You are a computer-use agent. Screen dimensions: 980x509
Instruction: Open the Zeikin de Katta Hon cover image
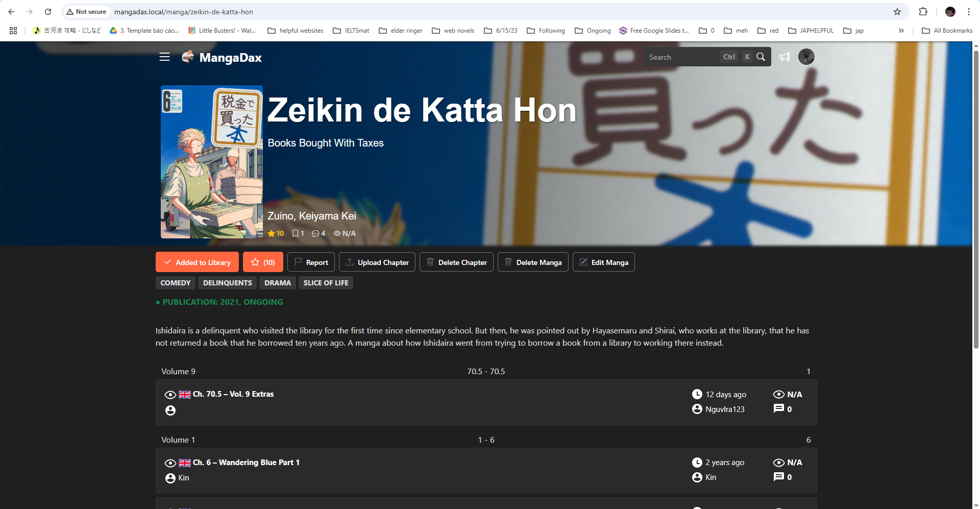[x=212, y=162]
